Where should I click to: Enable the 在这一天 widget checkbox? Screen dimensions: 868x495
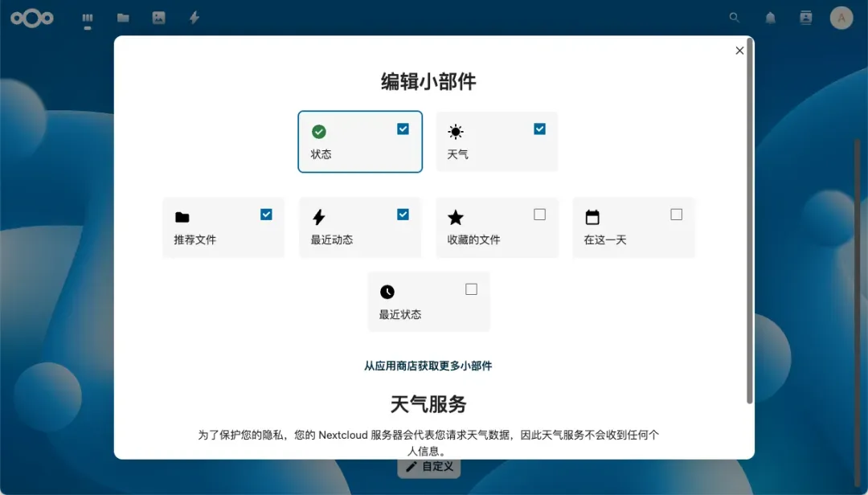tap(677, 215)
